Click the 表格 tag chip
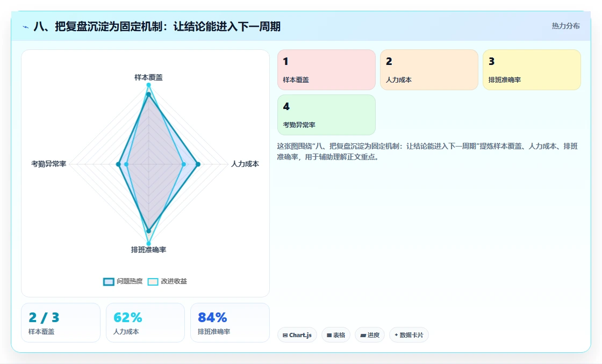Image resolution: width=602 pixels, height=364 pixels. pos(336,335)
